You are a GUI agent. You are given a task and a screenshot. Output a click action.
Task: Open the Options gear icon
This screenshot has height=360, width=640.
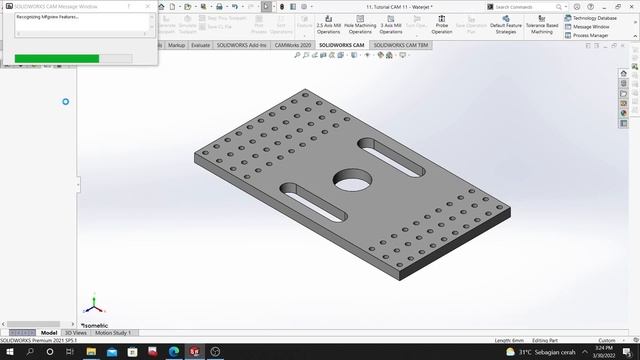click(x=304, y=7)
